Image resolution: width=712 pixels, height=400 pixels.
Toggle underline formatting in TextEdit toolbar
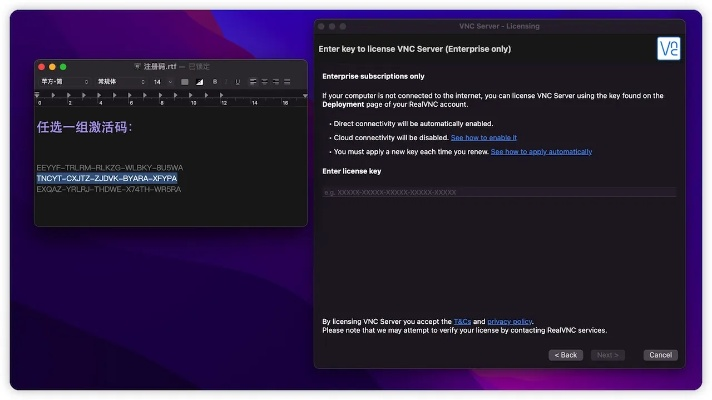pyautogui.click(x=237, y=82)
